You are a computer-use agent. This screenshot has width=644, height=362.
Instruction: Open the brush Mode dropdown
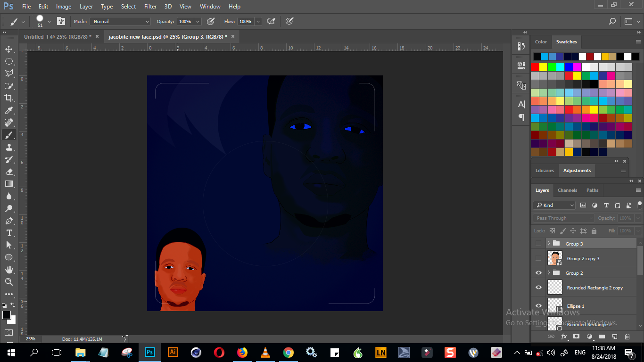tap(120, 21)
